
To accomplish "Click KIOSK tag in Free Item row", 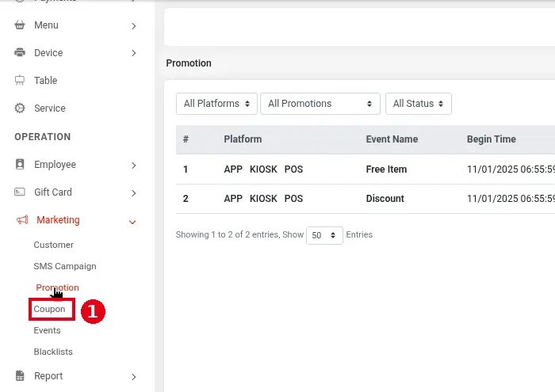I will [x=263, y=169].
